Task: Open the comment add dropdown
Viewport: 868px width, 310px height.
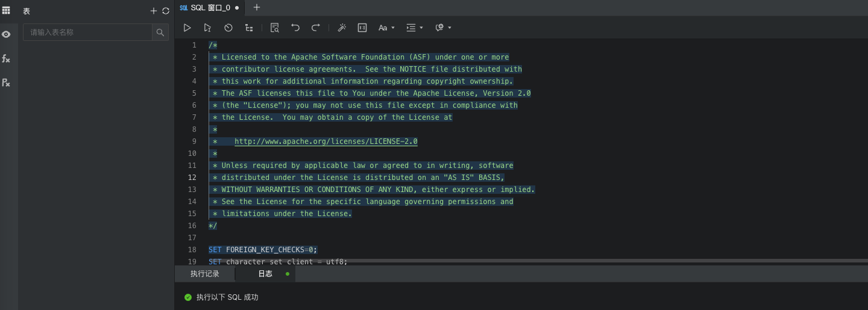Action: click(x=442, y=28)
